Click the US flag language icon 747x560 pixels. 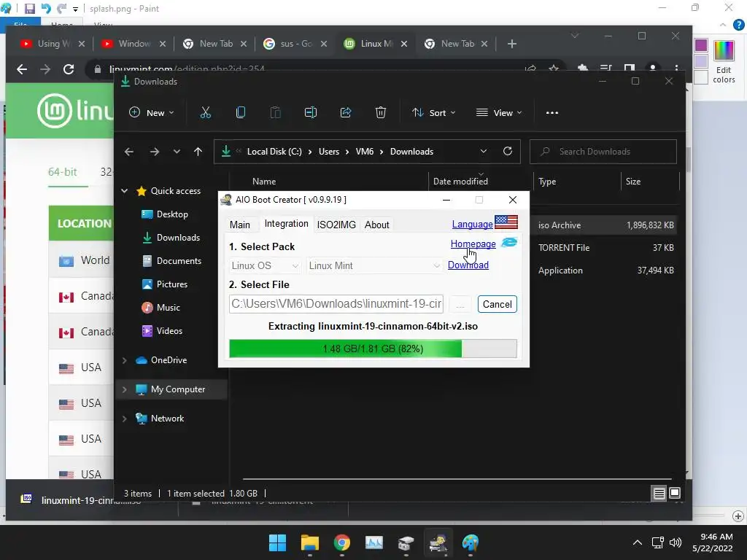pos(506,222)
